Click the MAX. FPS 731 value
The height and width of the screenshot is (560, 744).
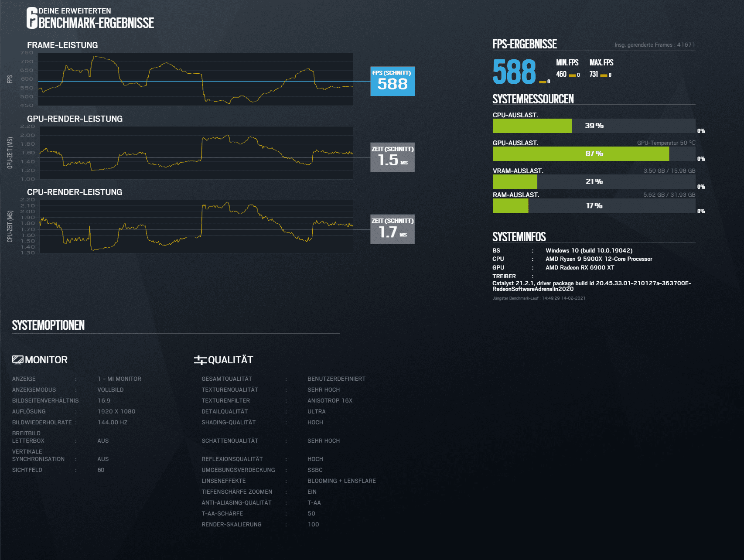point(594,74)
